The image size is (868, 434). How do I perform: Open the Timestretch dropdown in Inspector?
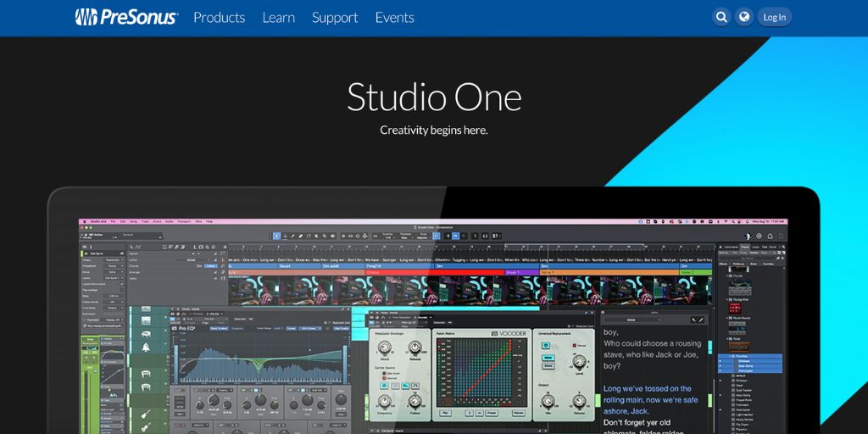[114, 265]
